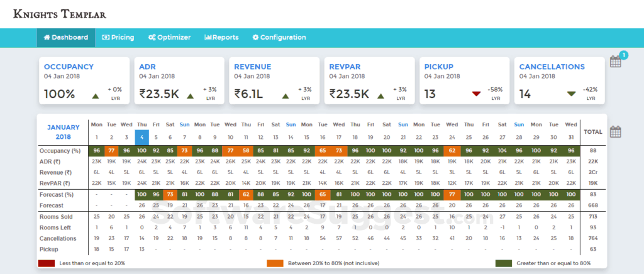Switch to the Pricing tab
Image resolution: width=644 pixels, height=274 pixels.
click(118, 38)
